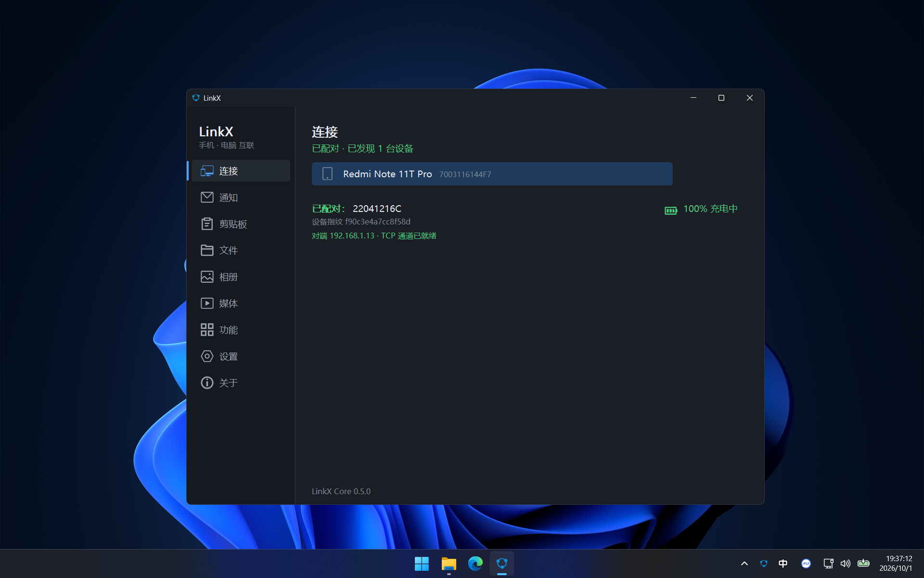Open the 设置 settings hexagon icon
924x578 pixels.
pyautogui.click(x=207, y=356)
